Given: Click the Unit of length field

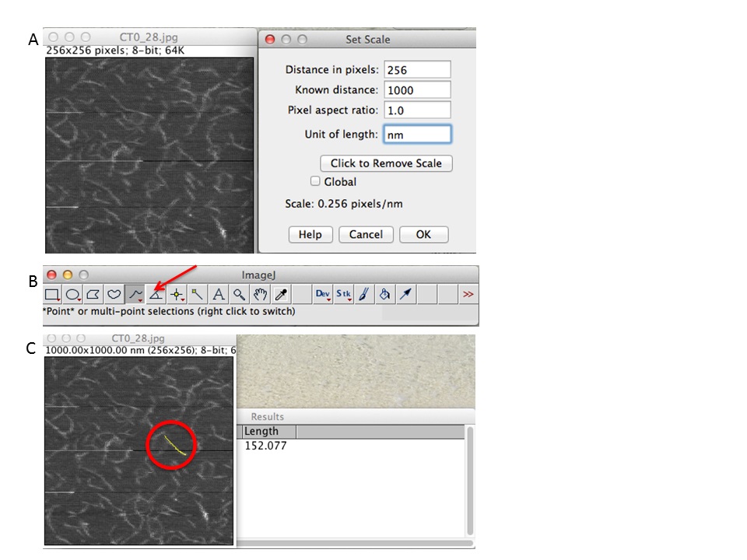Looking at the screenshot, I should [417, 135].
